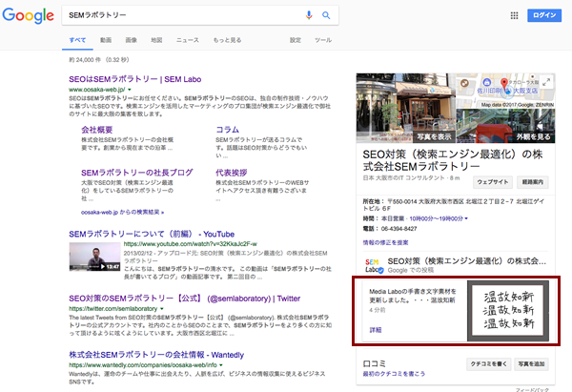Click the 経路案内 button

pos(533,182)
